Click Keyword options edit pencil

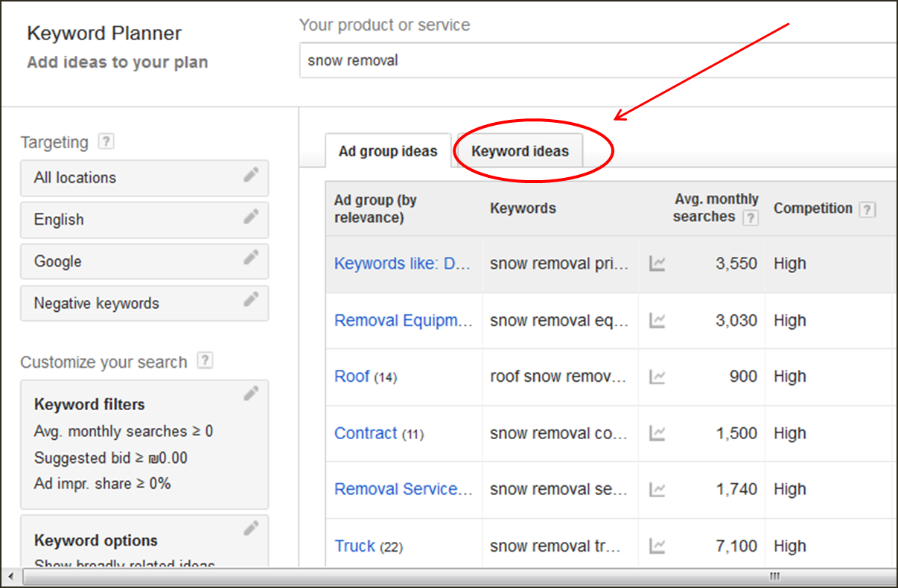pos(251,529)
